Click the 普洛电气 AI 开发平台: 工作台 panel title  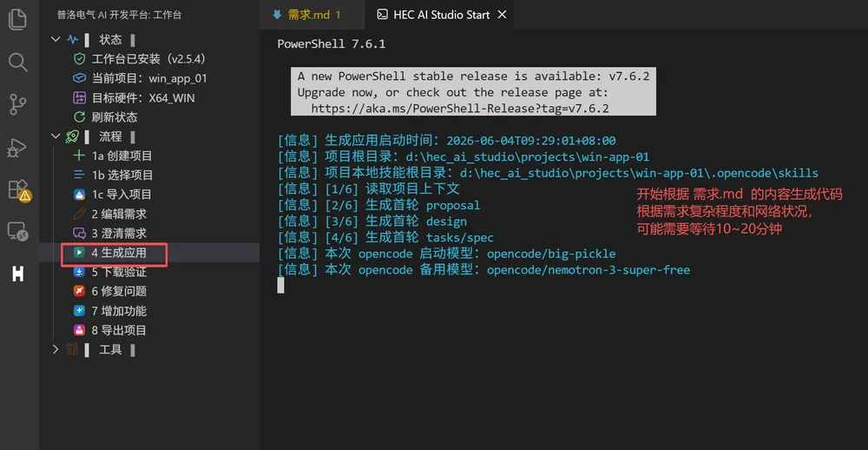[x=119, y=15]
